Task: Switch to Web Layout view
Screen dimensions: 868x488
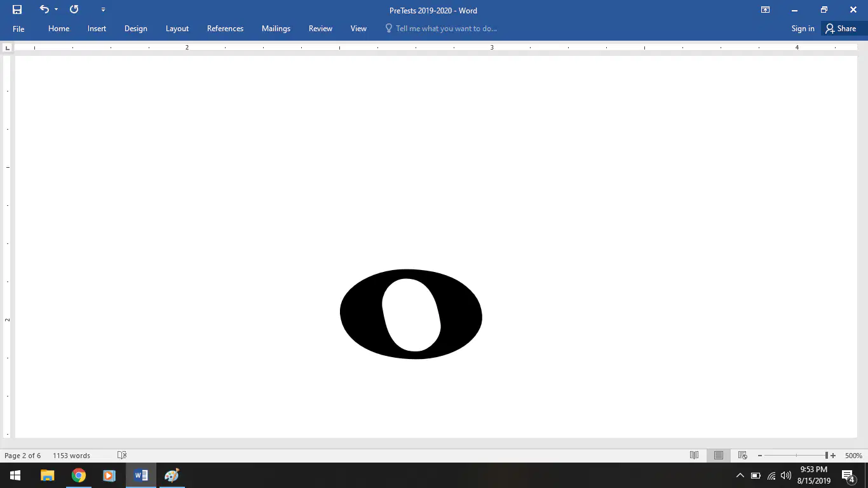Action: click(742, 456)
